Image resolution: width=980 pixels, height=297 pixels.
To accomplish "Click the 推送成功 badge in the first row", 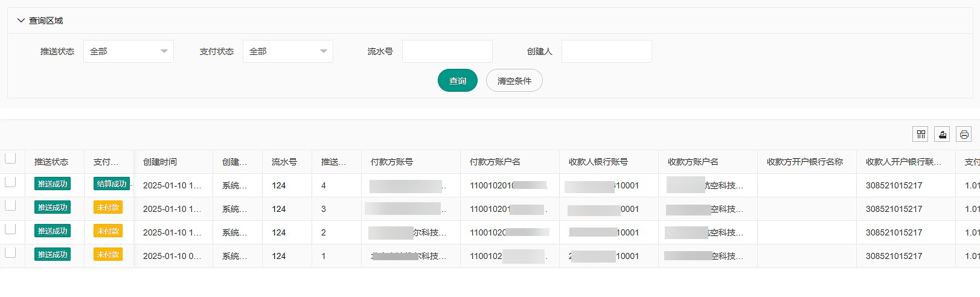I will (x=53, y=184).
